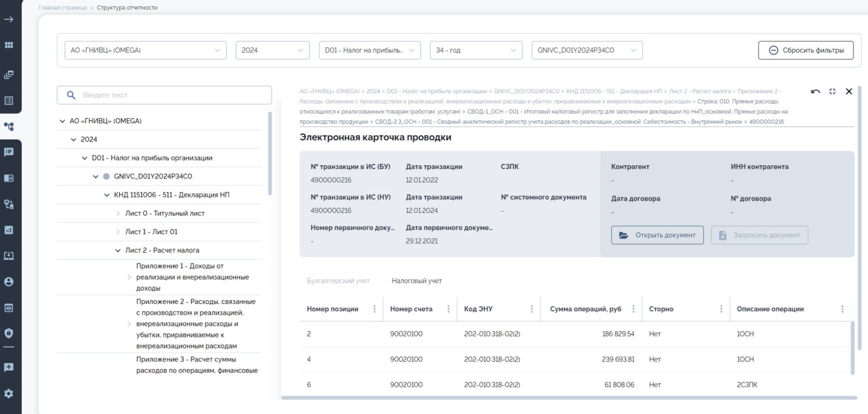Viewport: 868px width, 414px height.
Task: Click Запросить документ button
Action: [760, 235]
